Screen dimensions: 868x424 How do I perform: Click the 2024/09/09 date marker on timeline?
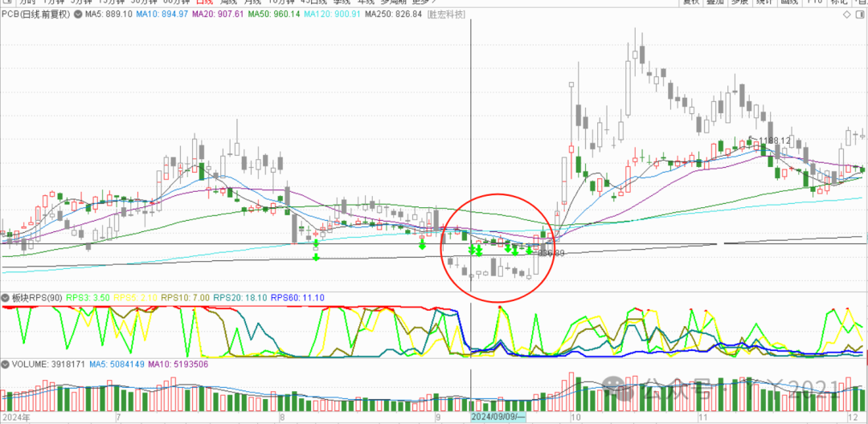pyautogui.click(x=497, y=418)
